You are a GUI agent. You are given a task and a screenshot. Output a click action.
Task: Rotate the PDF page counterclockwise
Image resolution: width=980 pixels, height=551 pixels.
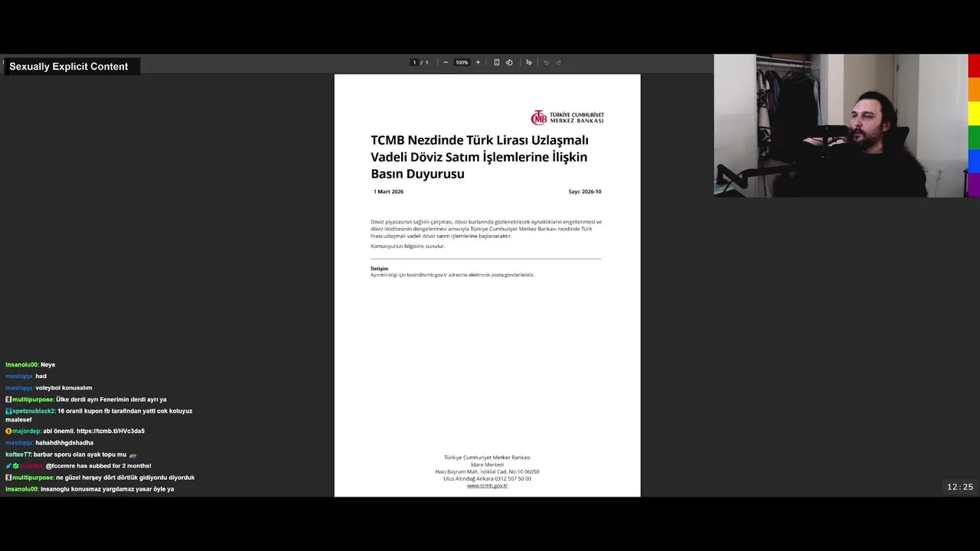click(x=509, y=63)
